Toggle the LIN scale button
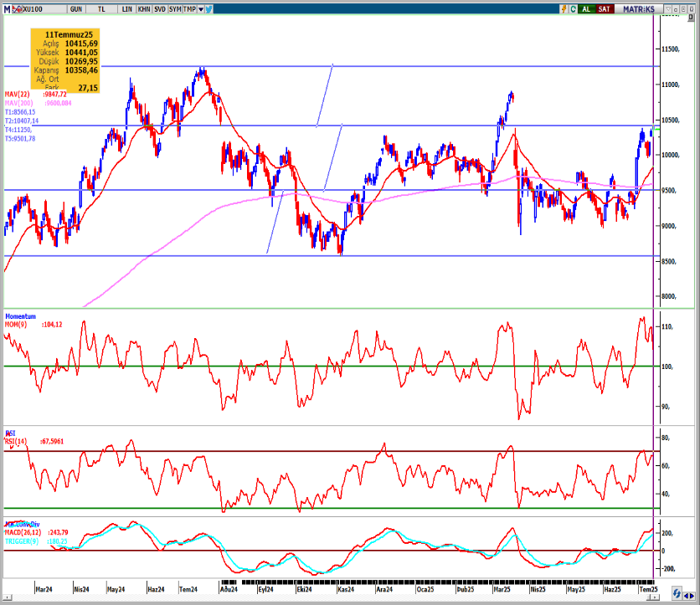700x605 pixels. click(x=127, y=9)
